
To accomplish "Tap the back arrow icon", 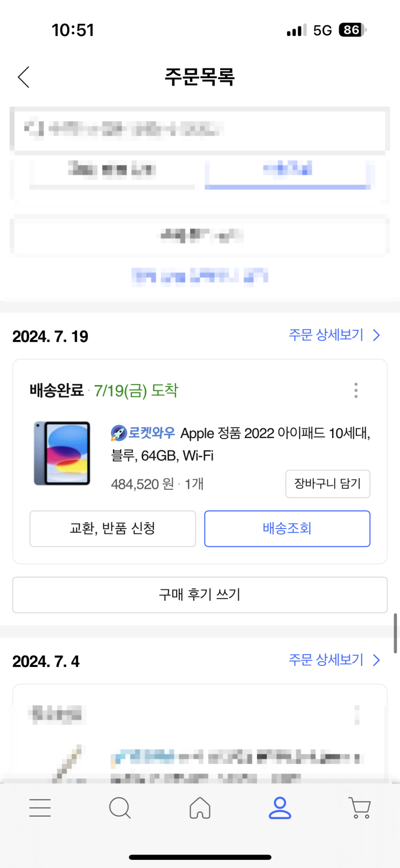I will (24, 77).
